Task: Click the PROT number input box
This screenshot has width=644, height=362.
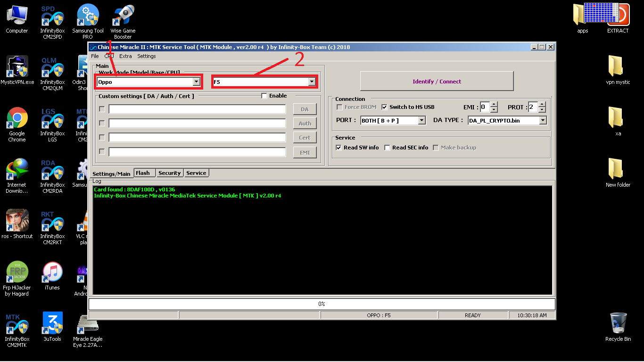Action: tap(533, 107)
